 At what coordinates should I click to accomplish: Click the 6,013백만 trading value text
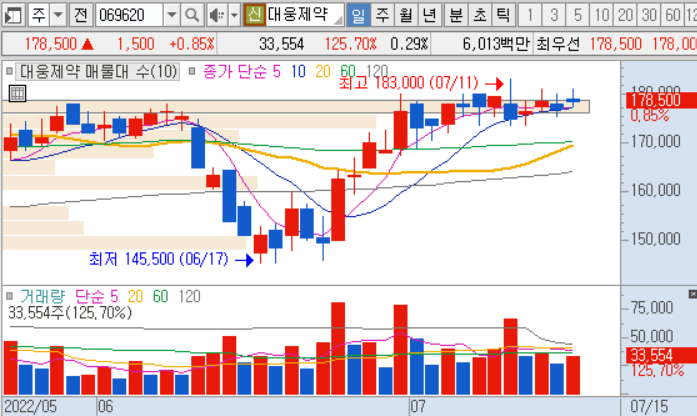(496, 44)
